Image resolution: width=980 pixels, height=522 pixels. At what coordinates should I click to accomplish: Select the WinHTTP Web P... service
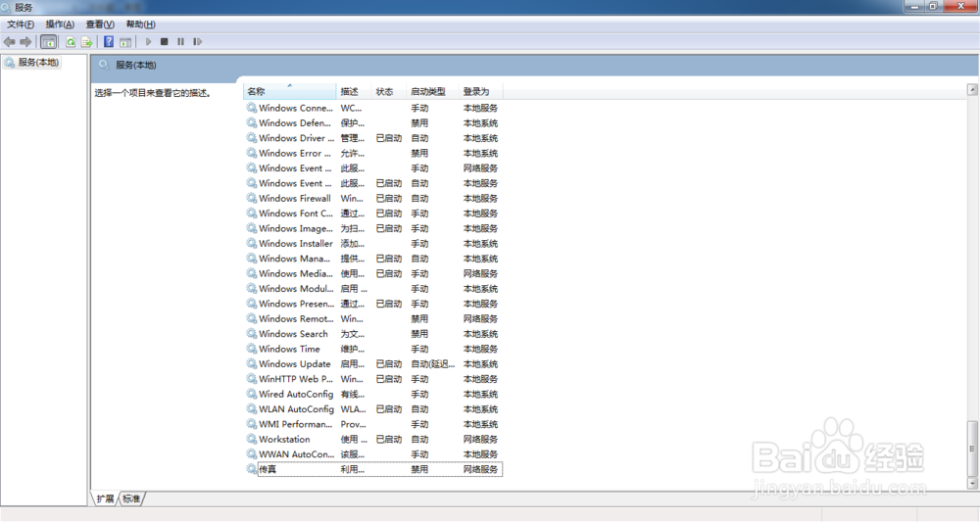click(373, 379)
